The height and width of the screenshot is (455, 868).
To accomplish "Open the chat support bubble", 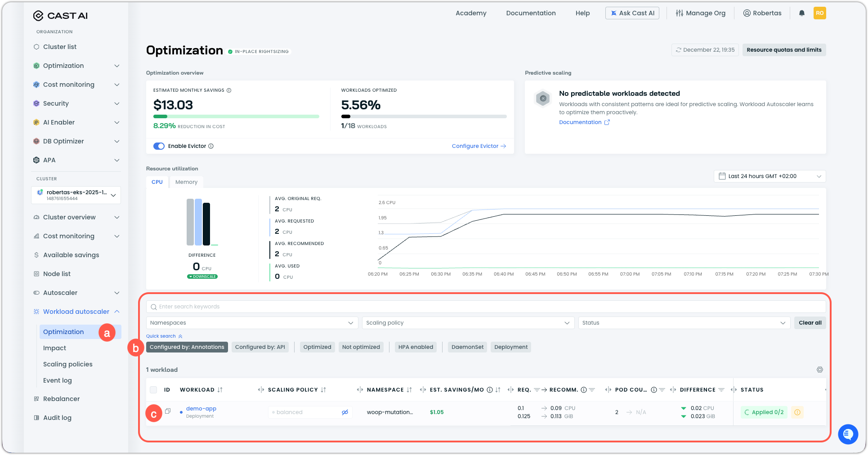I will point(848,434).
